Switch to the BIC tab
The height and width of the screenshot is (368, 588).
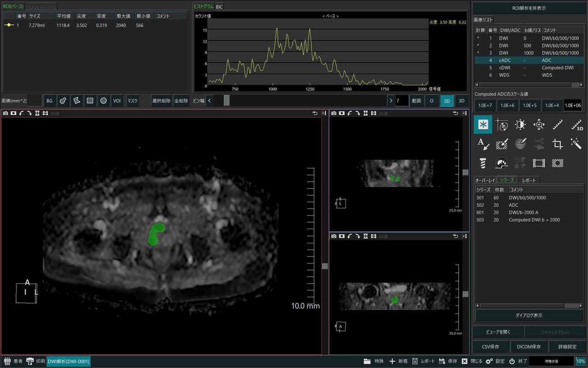tap(219, 6)
